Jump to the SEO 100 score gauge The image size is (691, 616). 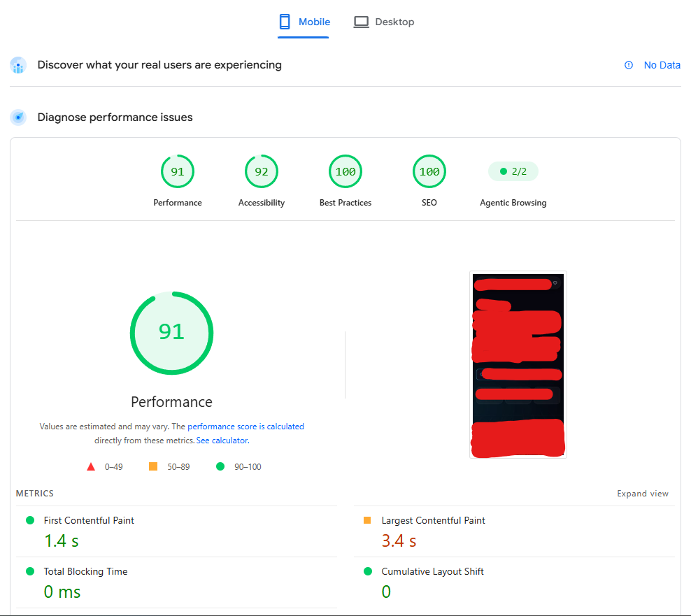(x=429, y=171)
